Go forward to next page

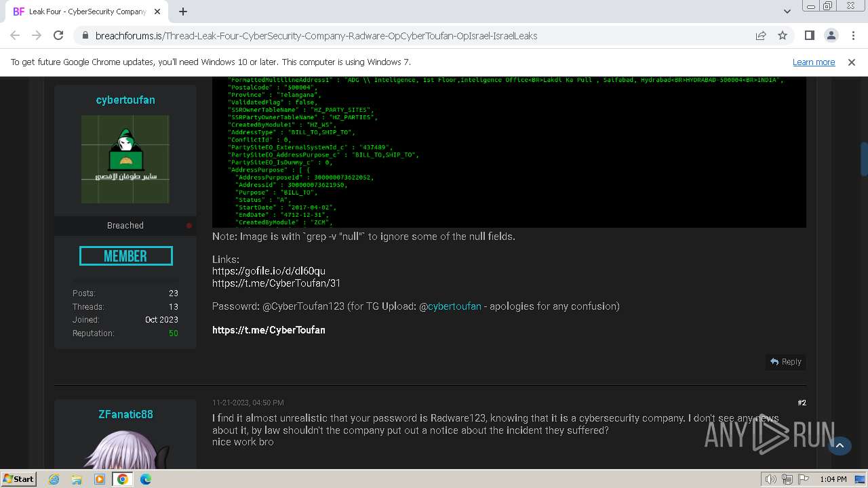(37, 35)
